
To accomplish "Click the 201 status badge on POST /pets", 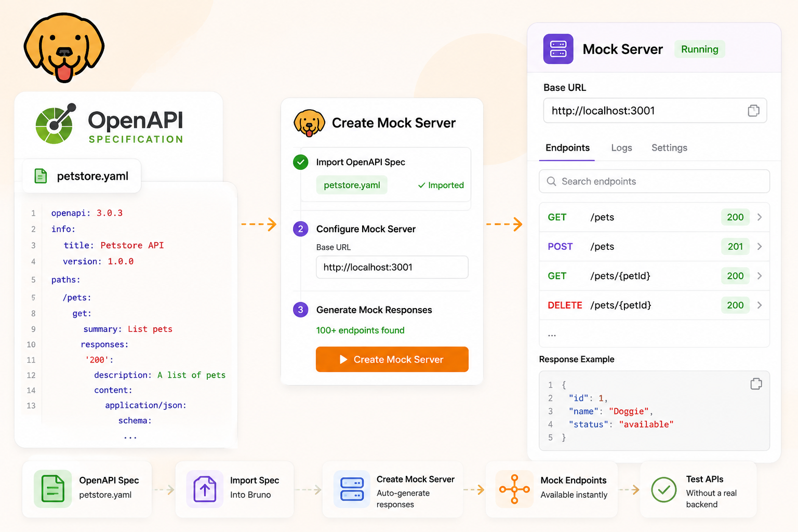I will 735,246.
